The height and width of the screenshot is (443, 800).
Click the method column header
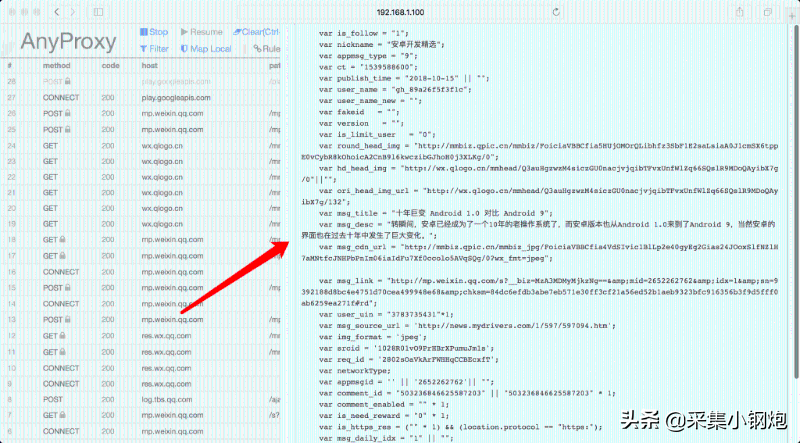tap(56, 65)
